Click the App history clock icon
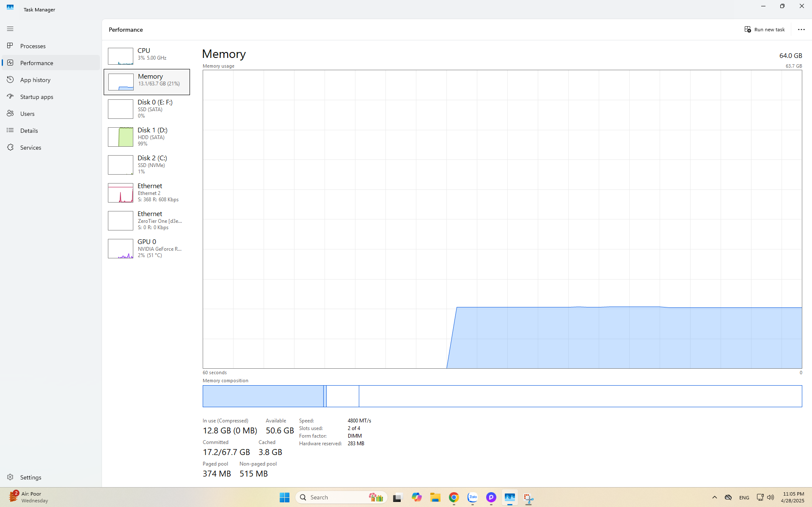The height and width of the screenshot is (507, 812). point(10,79)
